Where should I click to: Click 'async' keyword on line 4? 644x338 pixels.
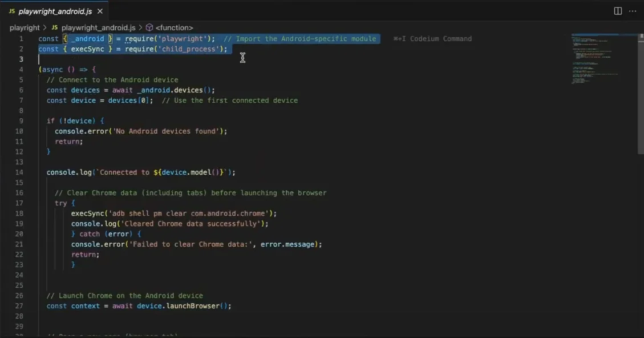coord(52,70)
